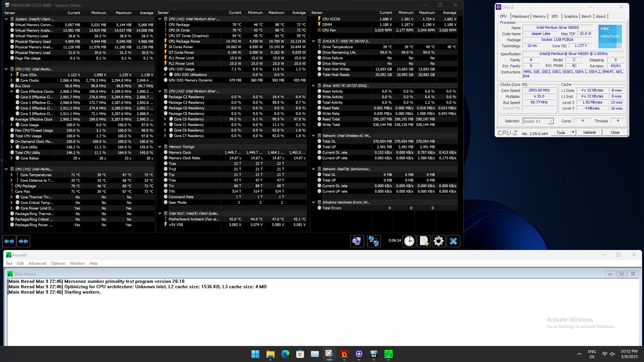Click the logging start sheet icon
This screenshot has width=644, height=362.
coord(424,241)
